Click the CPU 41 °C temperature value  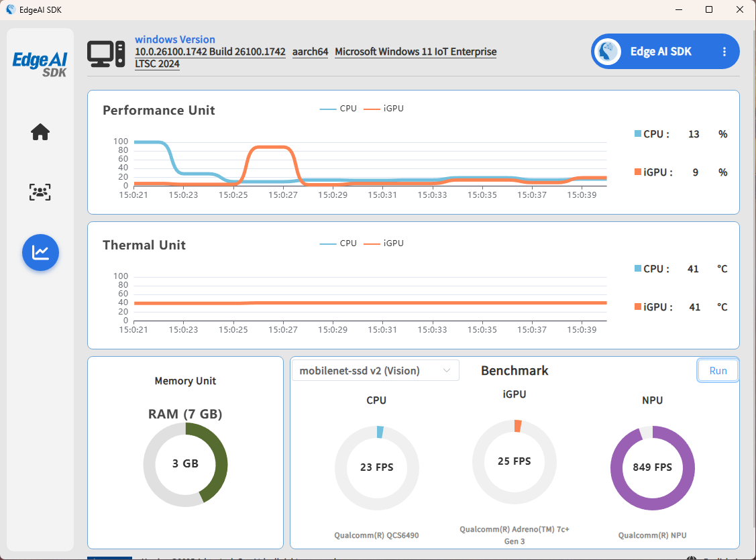693,268
